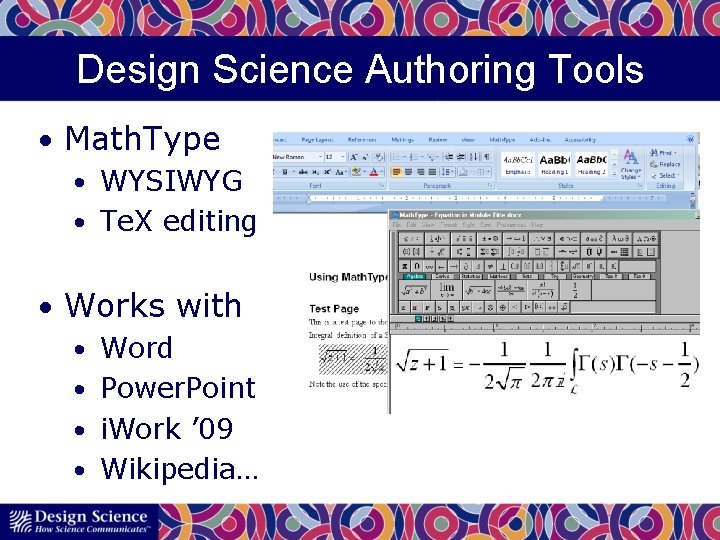Viewport: 720px width, 540px height.
Task: Click the Change Styles button
Action: coord(631,164)
